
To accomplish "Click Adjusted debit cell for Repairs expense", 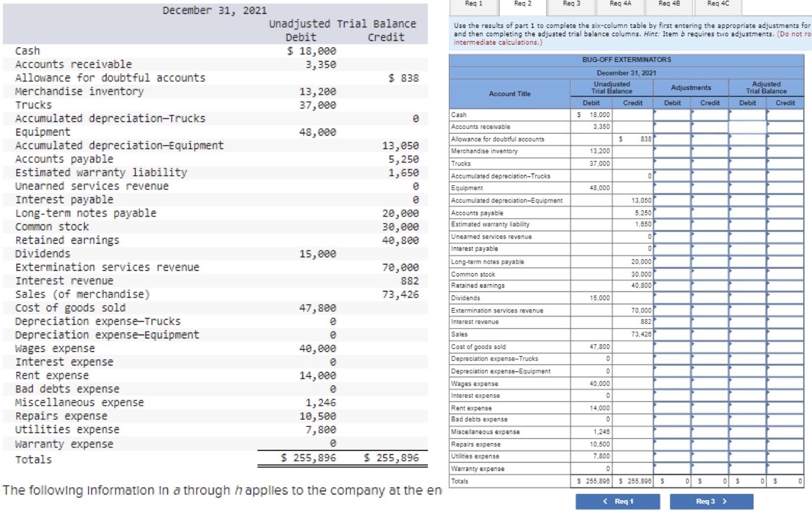I will 748,444.
